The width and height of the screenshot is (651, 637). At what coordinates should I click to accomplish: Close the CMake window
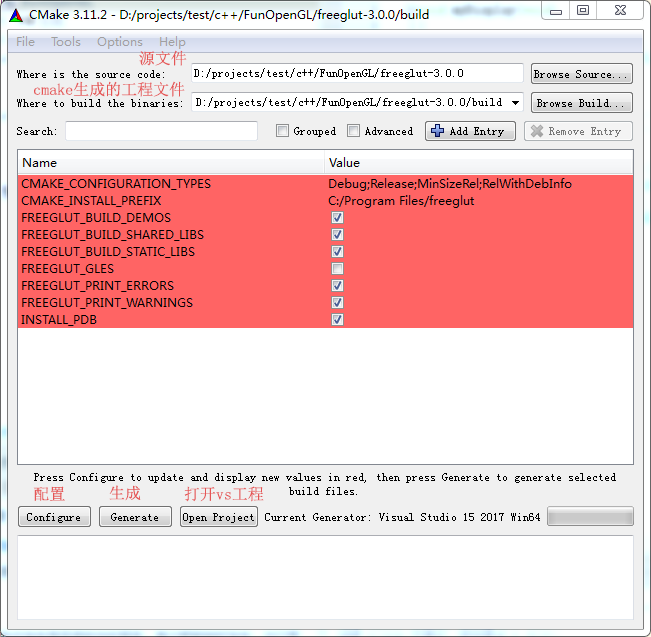pos(620,11)
